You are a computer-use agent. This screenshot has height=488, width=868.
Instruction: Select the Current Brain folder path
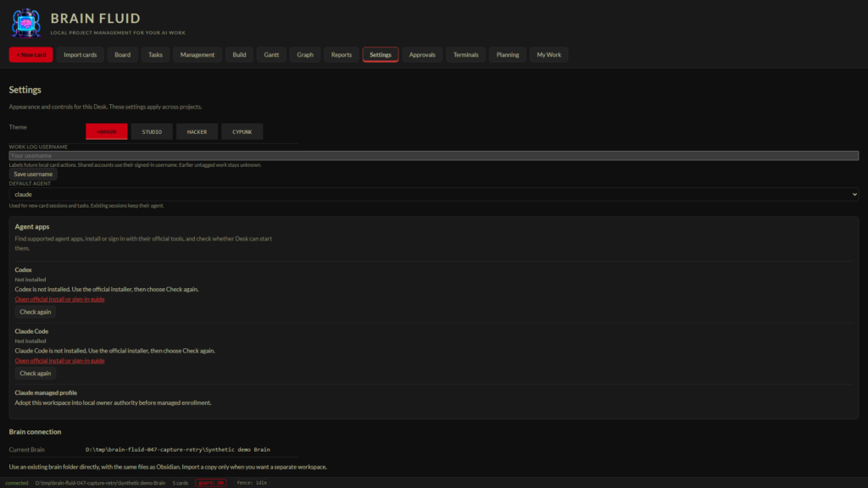(x=178, y=450)
